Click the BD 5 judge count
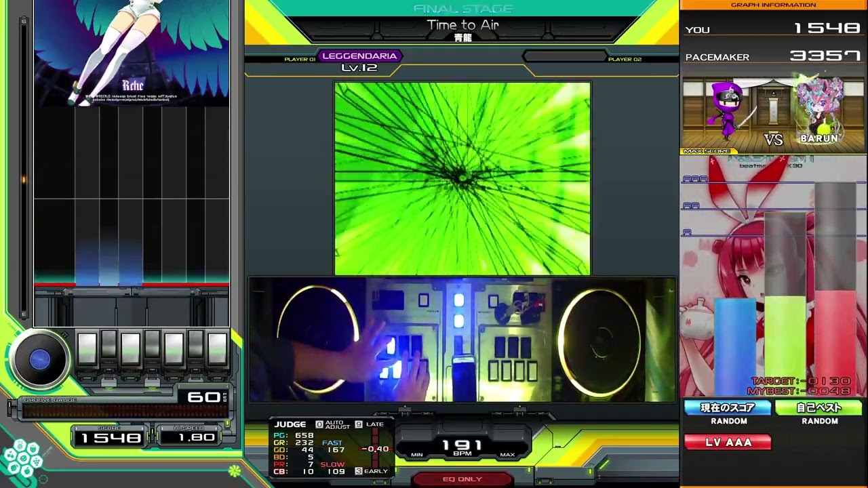Image resolution: width=868 pixels, height=488 pixels. tap(294, 457)
